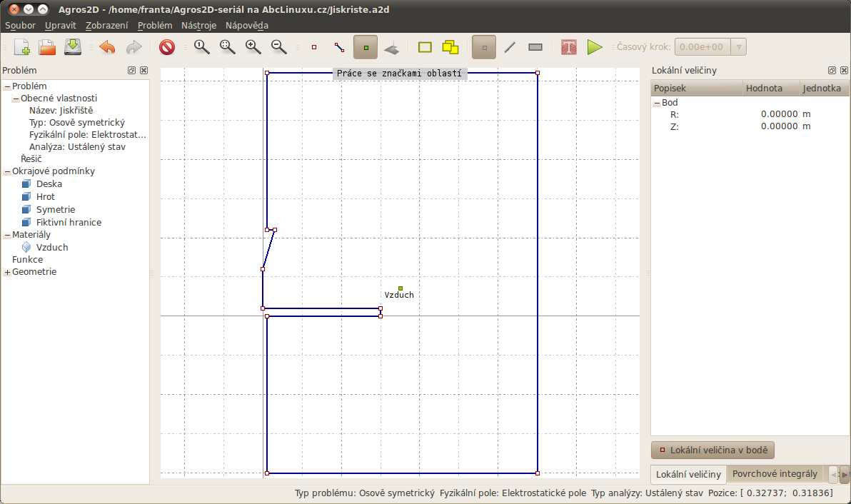Select the postprocessor view icon
851x504 pixels.
(x=391, y=47)
